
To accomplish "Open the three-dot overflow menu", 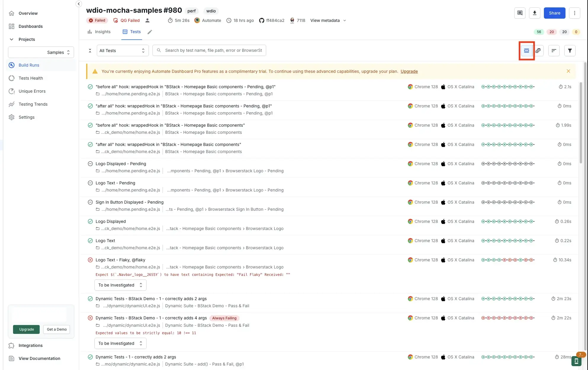I will coord(575,13).
